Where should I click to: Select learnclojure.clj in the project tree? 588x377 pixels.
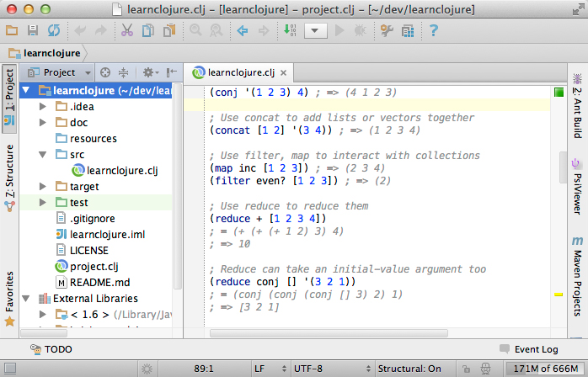[115, 171]
